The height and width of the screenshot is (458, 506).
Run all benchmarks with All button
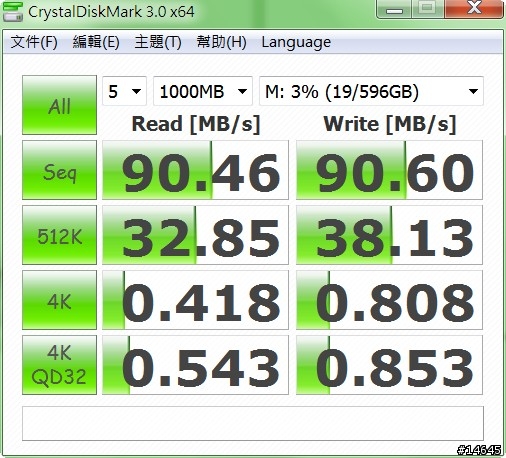(x=59, y=105)
